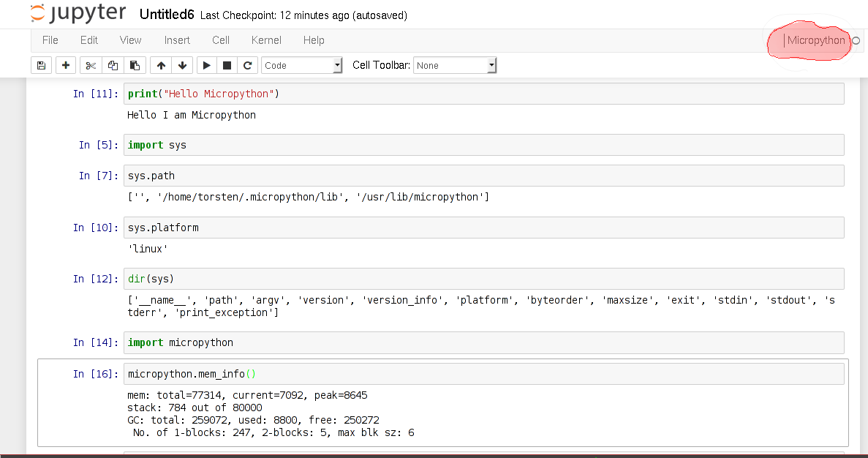The width and height of the screenshot is (868, 458).
Task: Open the File menu
Action: 50,40
